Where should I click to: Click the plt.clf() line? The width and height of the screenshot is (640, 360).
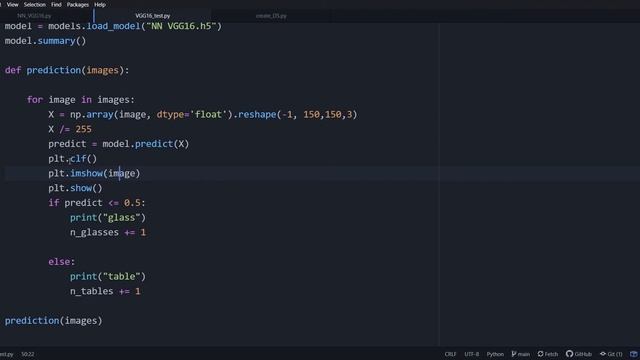click(x=73, y=158)
